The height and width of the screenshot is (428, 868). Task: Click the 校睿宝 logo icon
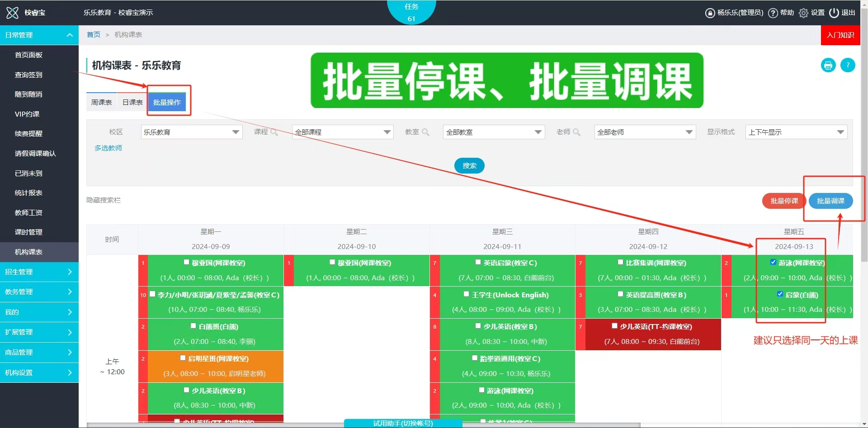[x=12, y=13]
